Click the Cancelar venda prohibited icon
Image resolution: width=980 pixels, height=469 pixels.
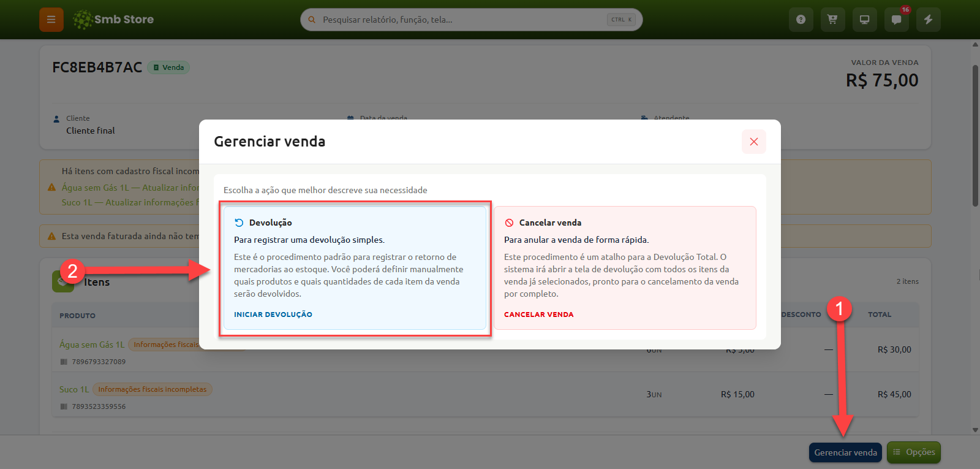tap(509, 223)
